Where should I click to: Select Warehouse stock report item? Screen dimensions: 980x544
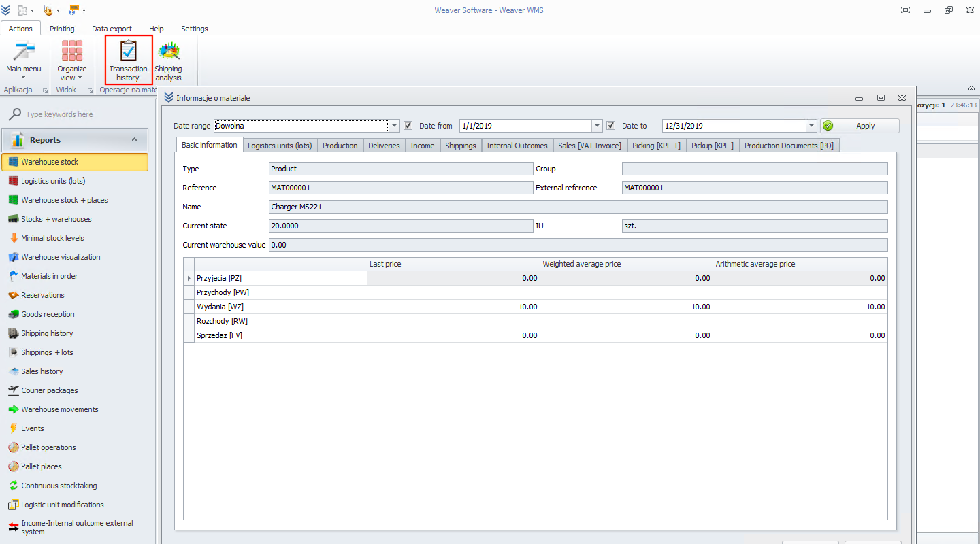pos(75,162)
